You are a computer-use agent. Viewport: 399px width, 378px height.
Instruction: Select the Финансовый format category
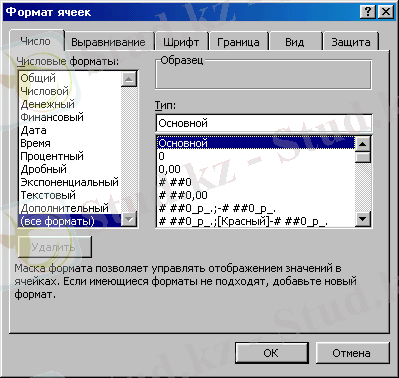[70, 117]
